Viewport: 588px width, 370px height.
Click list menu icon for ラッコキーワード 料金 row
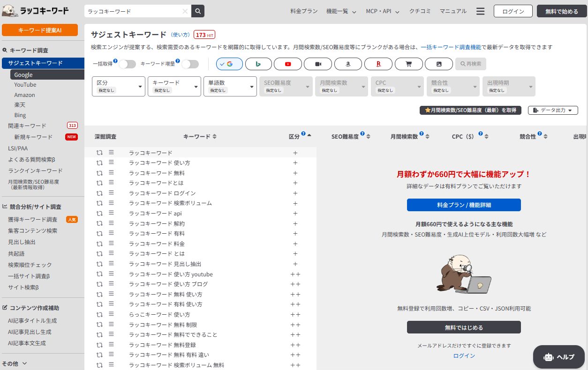(112, 244)
